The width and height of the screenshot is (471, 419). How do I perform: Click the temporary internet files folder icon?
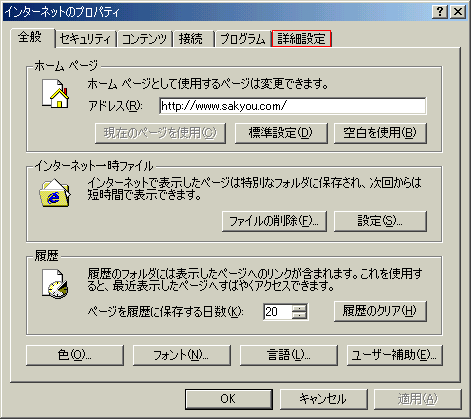click(55, 193)
